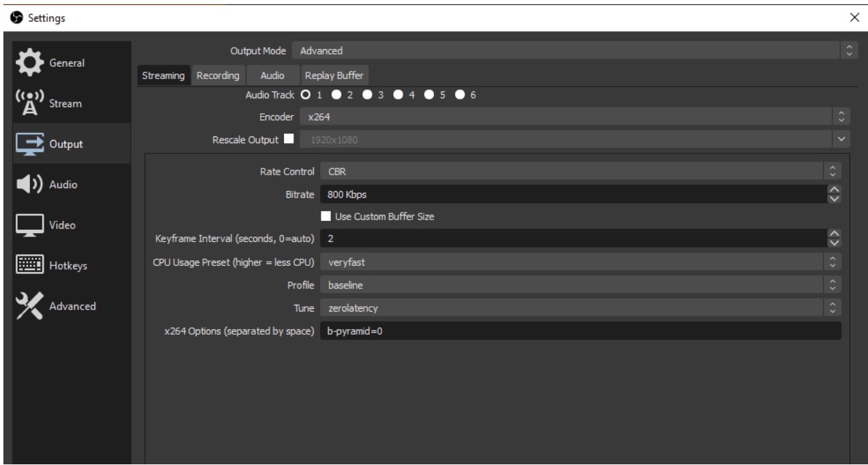Click the Output monitor arrow icon

(x=28, y=144)
